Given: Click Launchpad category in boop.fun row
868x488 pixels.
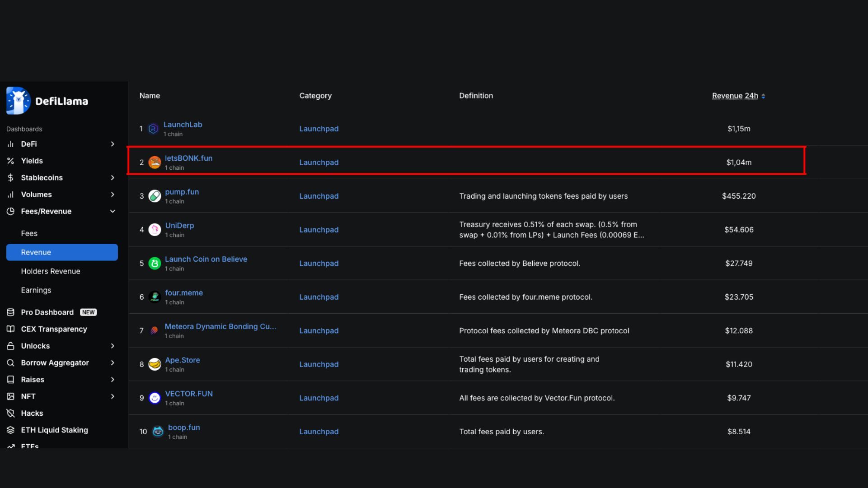Looking at the screenshot, I should coord(319,432).
